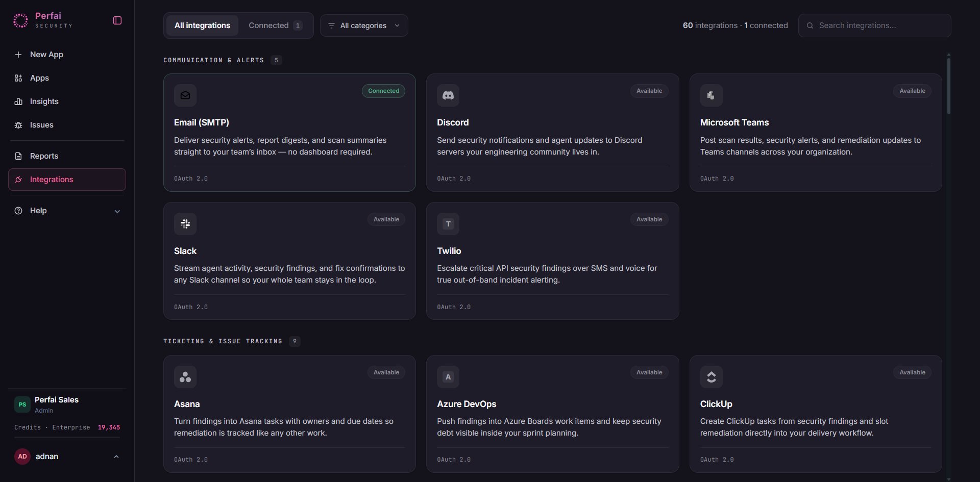Click the Search integrations input field

click(x=874, y=26)
